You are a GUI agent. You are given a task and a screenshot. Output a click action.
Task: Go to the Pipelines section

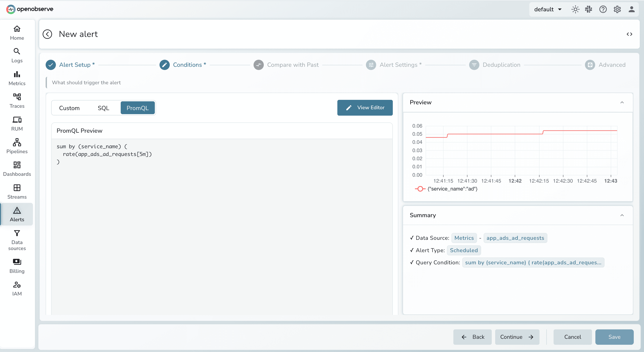pyautogui.click(x=17, y=146)
